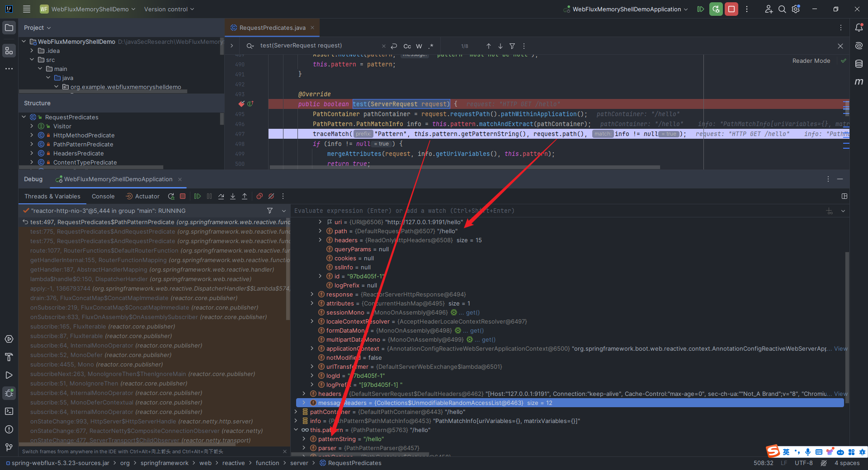Stop the running application
The image size is (868, 470).
pos(731,9)
